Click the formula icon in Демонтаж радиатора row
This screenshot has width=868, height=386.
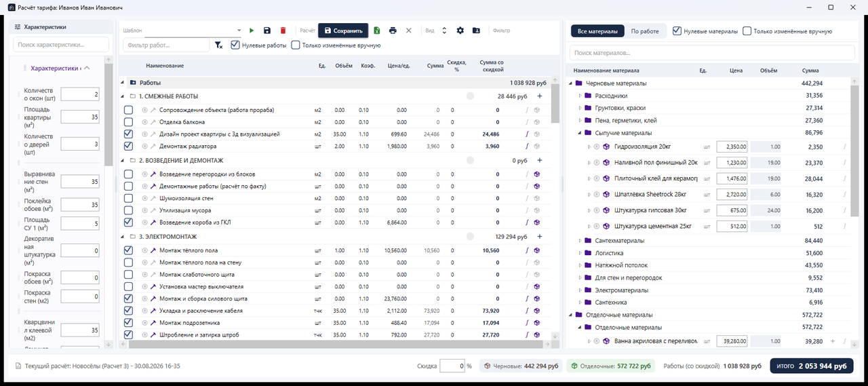(526, 146)
